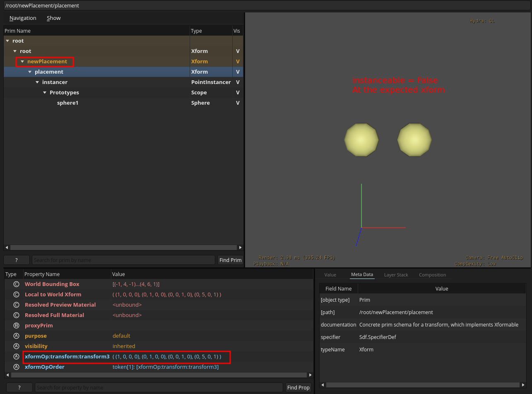The width and height of the screenshot is (532, 394).
Task: Open the Navigation menu
Action: (23, 18)
